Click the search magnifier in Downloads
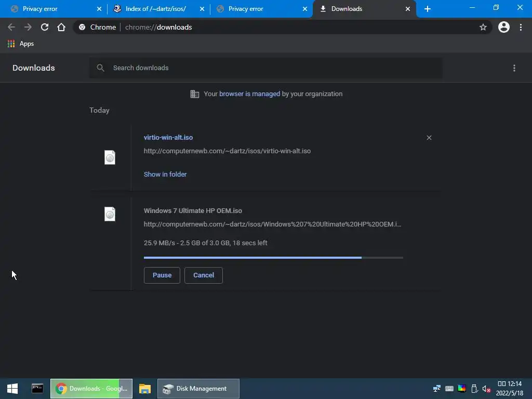The height and width of the screenshot is (399, 532). [x=100, y=68]
